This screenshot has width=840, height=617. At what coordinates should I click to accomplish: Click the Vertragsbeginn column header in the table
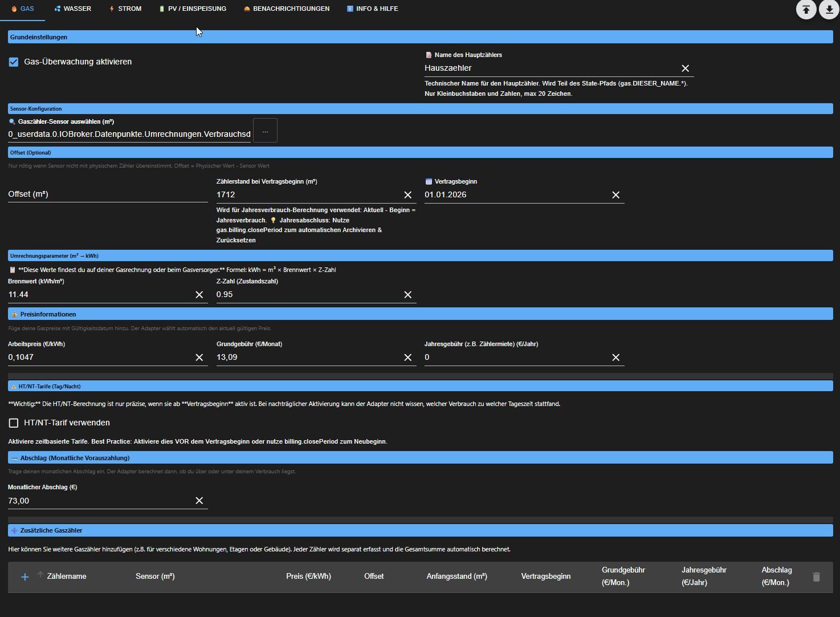(546, 577)
